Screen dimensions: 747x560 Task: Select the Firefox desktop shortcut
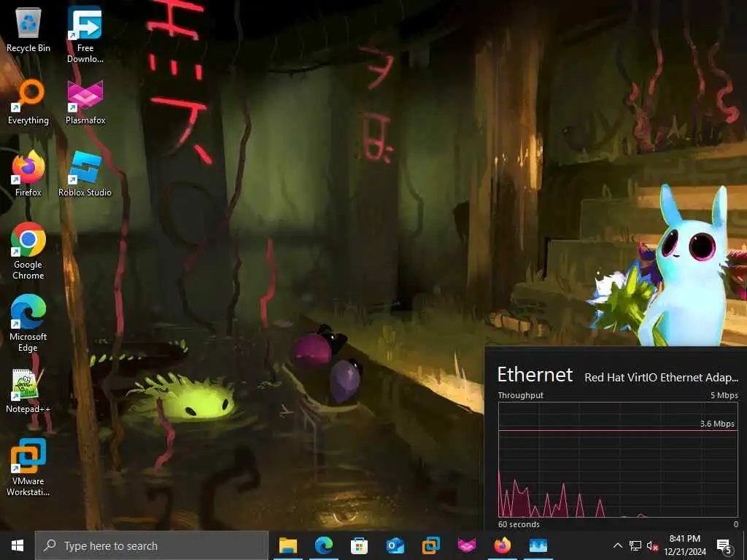pos(28,174)
